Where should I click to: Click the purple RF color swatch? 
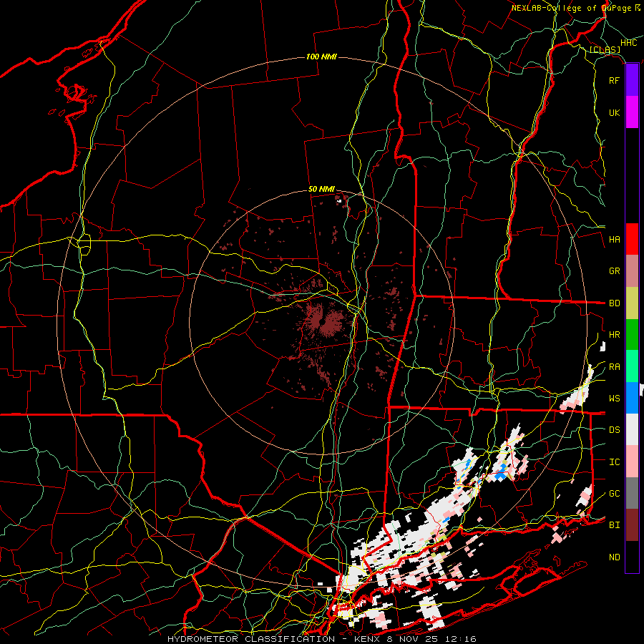632,80
